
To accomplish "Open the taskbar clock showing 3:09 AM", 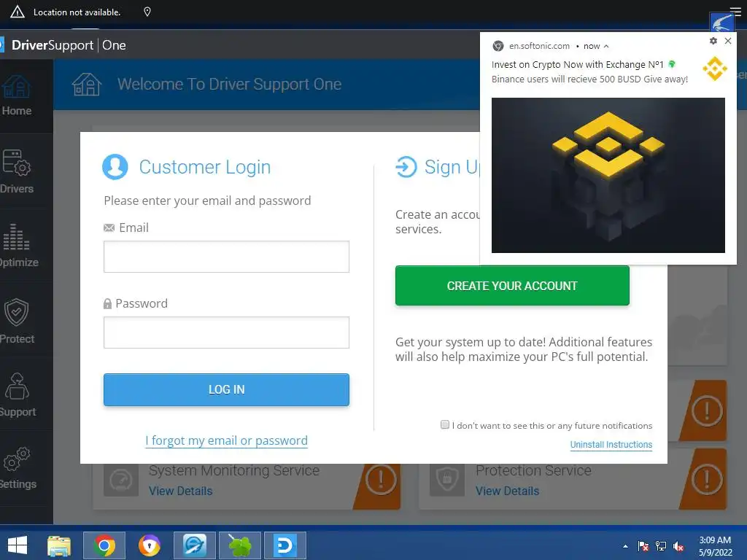I will click(715, 546).
